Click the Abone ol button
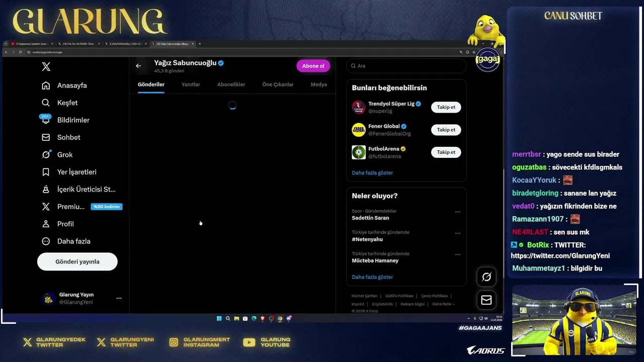This screenshot has width=644, height=362. [313, 66]
